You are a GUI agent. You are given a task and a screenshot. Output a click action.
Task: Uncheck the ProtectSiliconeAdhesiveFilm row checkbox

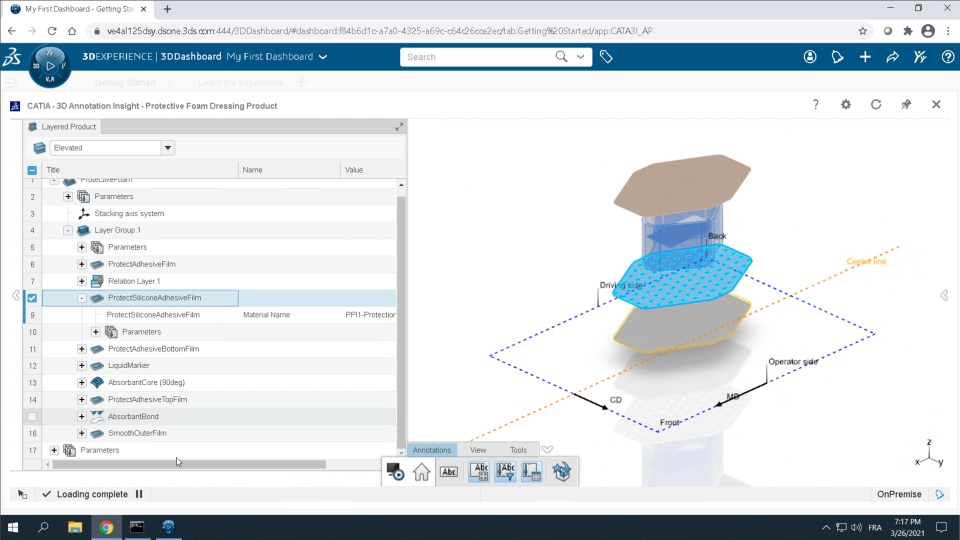point(32,298)
